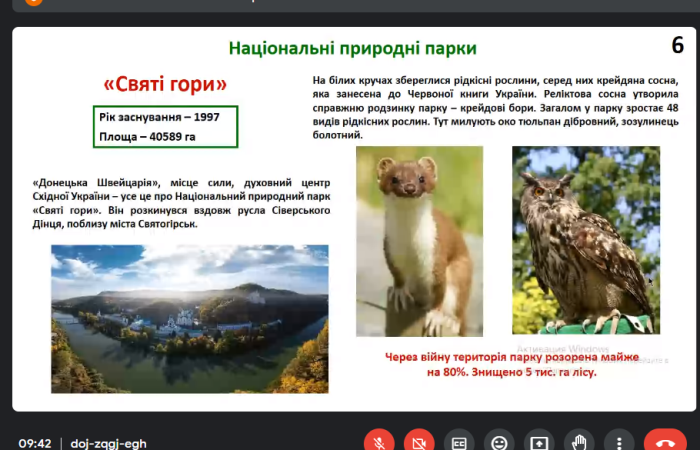This screenshot has height=450, width=700.
Task: Raise your hand in the meeting
Action: [x=577, y=442]
